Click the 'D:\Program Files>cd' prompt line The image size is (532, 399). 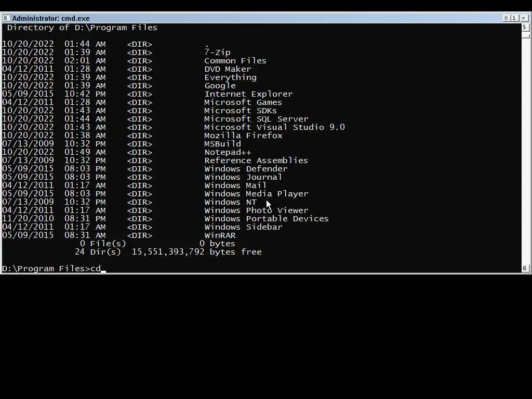(51, 269)
